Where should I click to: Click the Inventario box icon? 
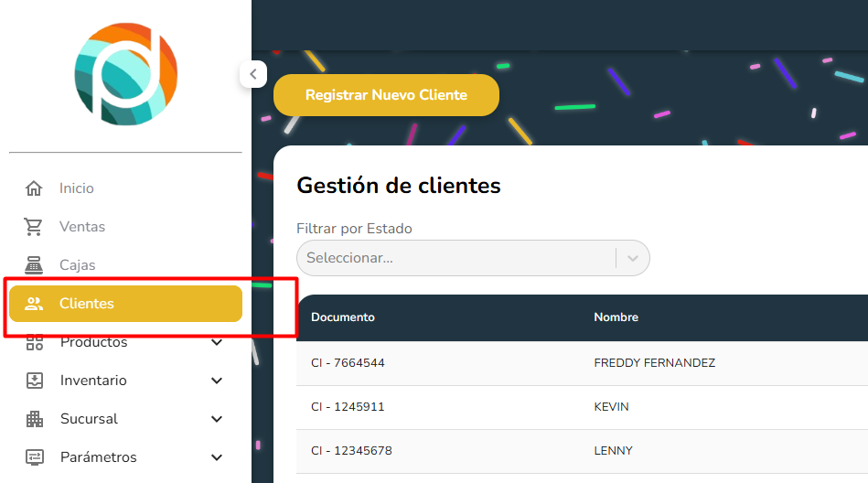point(34,381)
